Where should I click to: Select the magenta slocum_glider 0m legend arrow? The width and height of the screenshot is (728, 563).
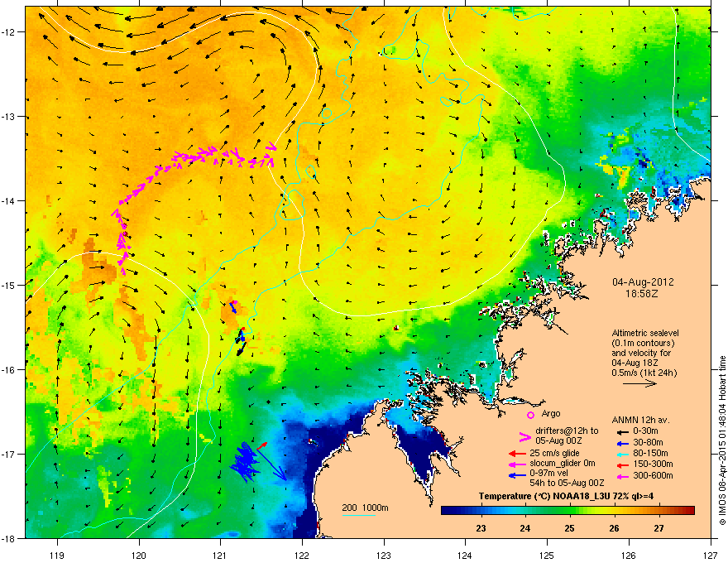coord(517,464)
